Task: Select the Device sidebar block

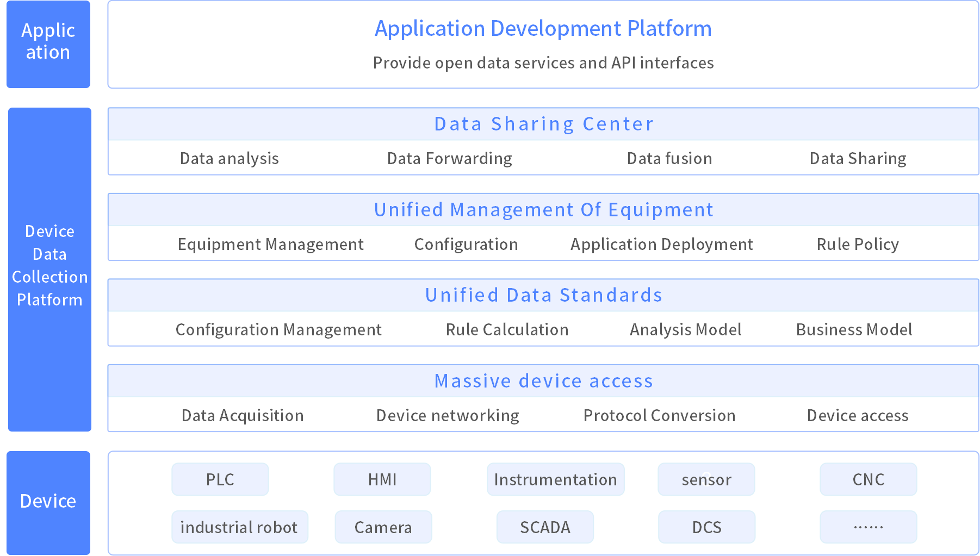Action: click(48, 502)
